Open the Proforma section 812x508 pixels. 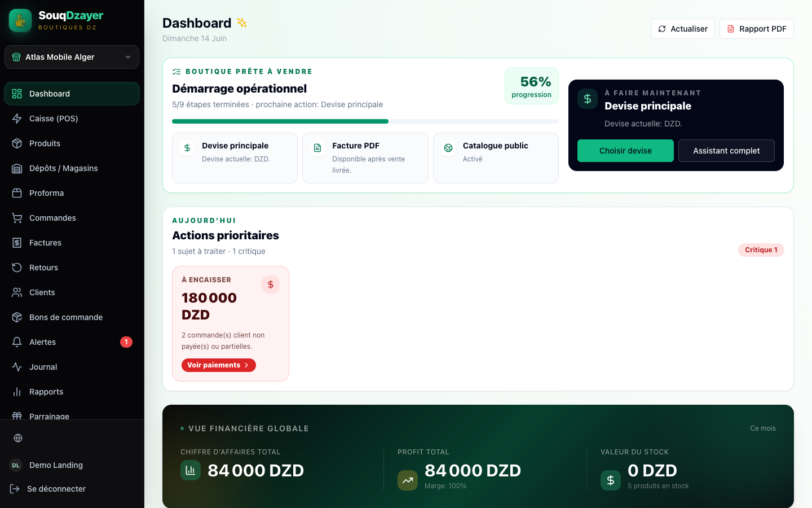coord(72,193)
